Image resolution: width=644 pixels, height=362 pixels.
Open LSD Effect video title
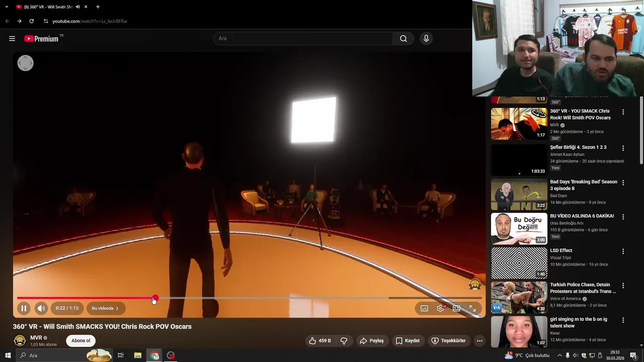click(x=561, y=250)
